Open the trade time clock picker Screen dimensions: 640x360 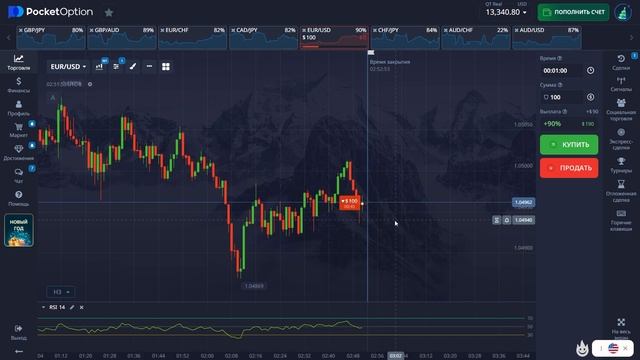pyautogui.click(x=591, y=71)
